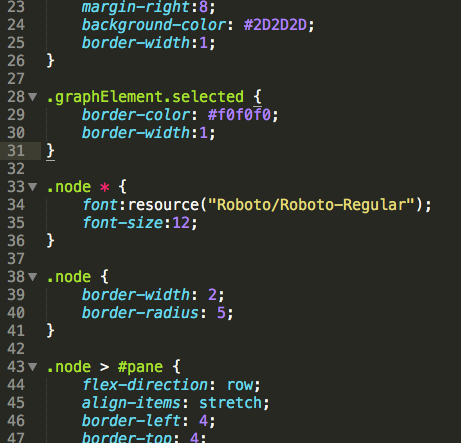Click the border-radius property
The width and height of the screenshot is (461, 443).
[x=140, y=313]
